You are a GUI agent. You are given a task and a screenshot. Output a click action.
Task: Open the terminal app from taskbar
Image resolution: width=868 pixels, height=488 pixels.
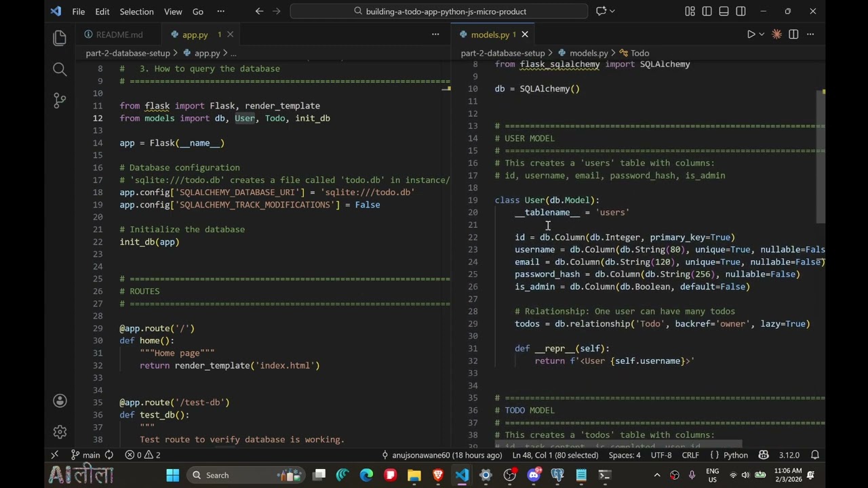pyautogui.click(x=605, y=475)
